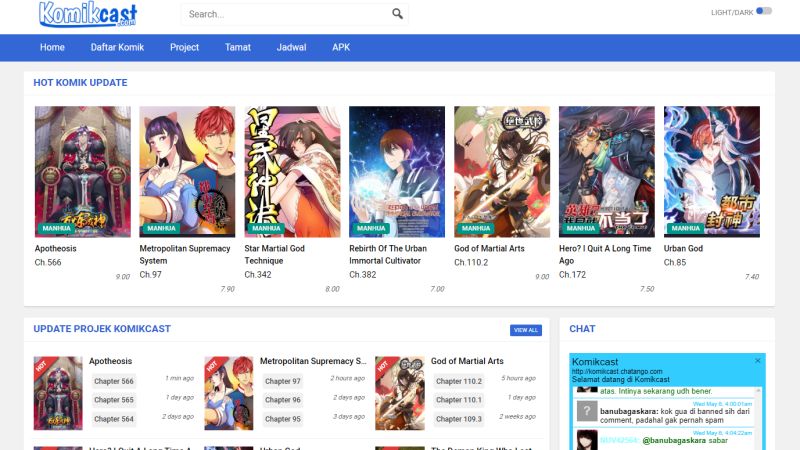Close the Komikcast chat widget
Image resolution: width=800 pixels, height=450 pixels.
click(x=758, y=360)
